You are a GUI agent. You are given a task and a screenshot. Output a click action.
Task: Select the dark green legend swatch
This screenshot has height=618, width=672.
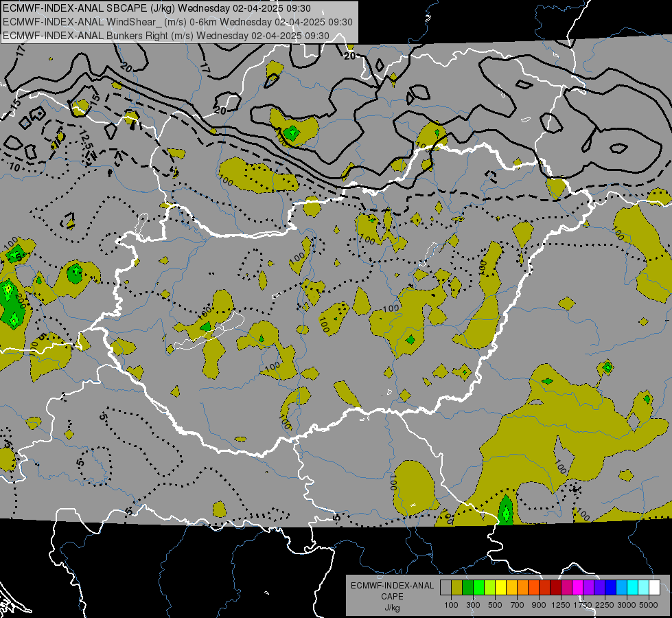coord(467,587)
